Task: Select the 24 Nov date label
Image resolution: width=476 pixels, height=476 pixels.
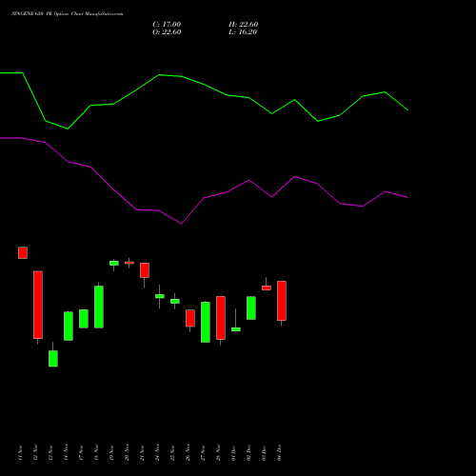Action: [x=157, y=452]
